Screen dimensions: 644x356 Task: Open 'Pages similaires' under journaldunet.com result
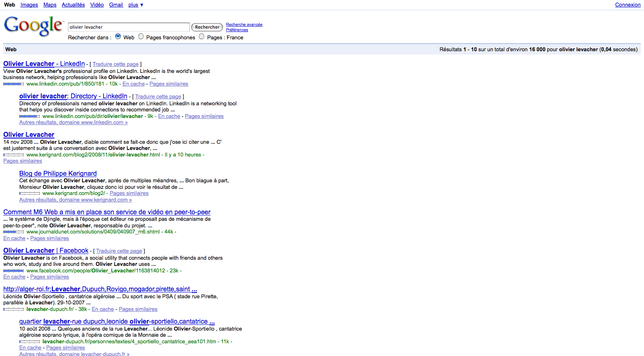pyautogui.click(x=50, y=238)
